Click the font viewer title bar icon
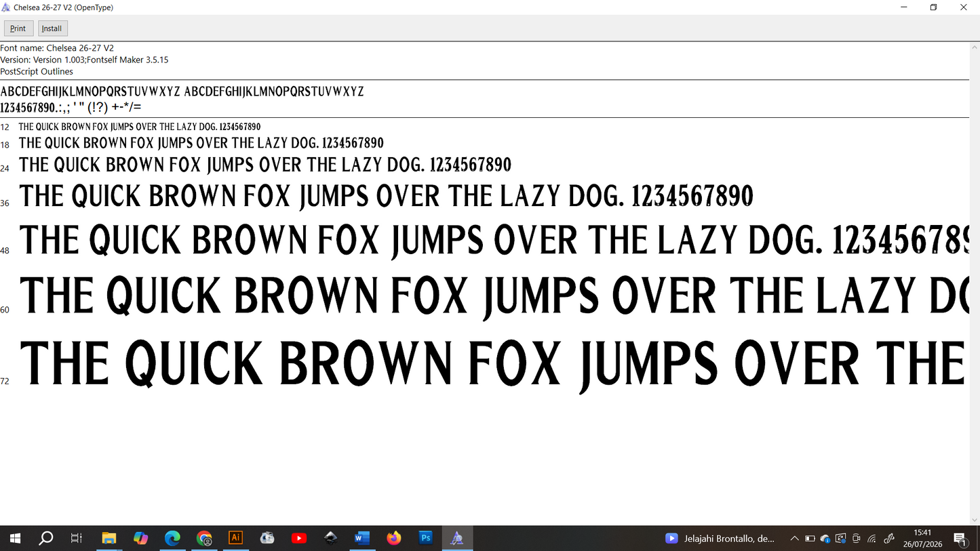 coord(6,7)
